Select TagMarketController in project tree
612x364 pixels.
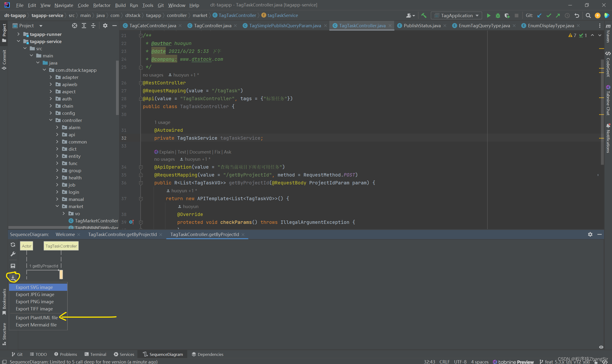[x=96, y=221]
